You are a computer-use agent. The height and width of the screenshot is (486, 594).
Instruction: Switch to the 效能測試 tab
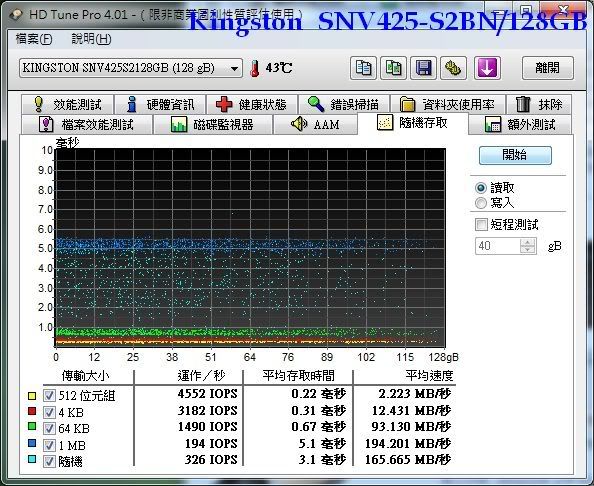coord(67,104)
